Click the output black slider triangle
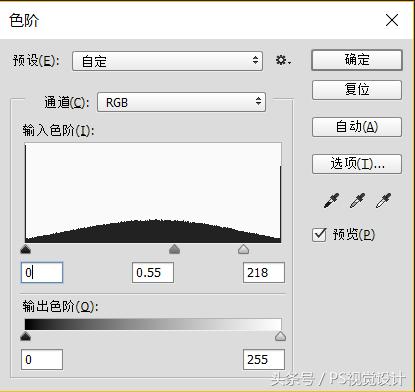Screen dimensions: 415x392 26,336
